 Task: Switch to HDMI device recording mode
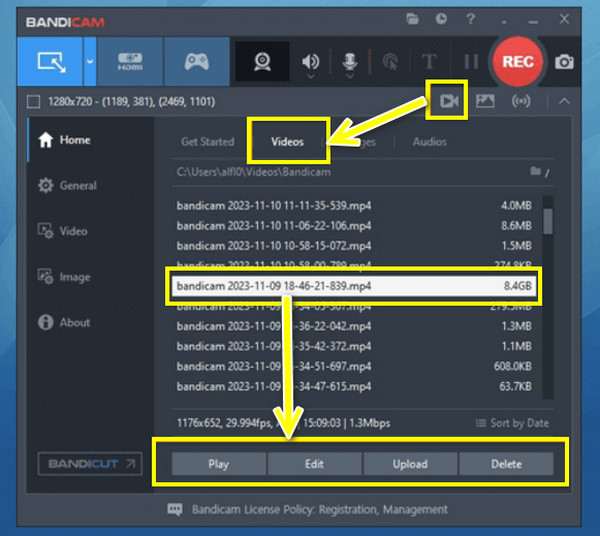(130, 62)
